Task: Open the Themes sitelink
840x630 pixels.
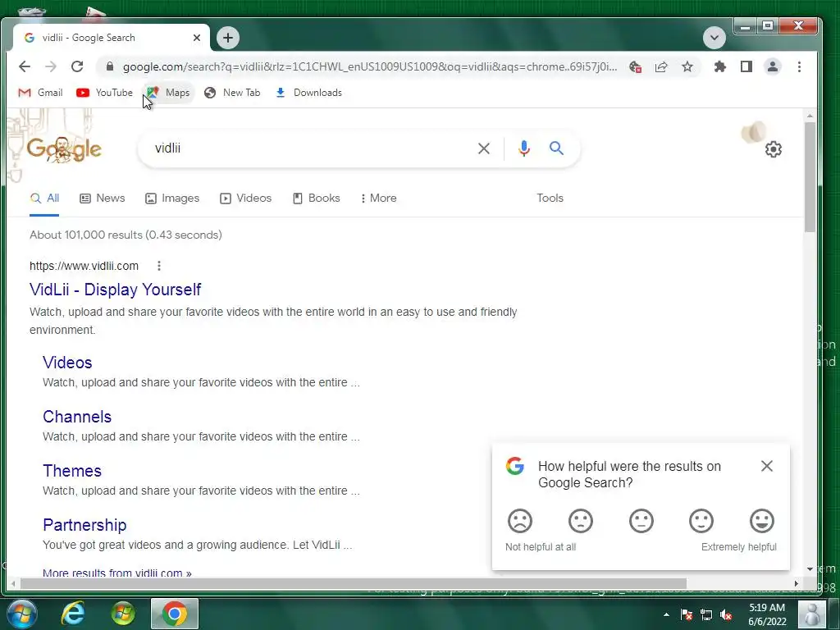Action: 72,471
